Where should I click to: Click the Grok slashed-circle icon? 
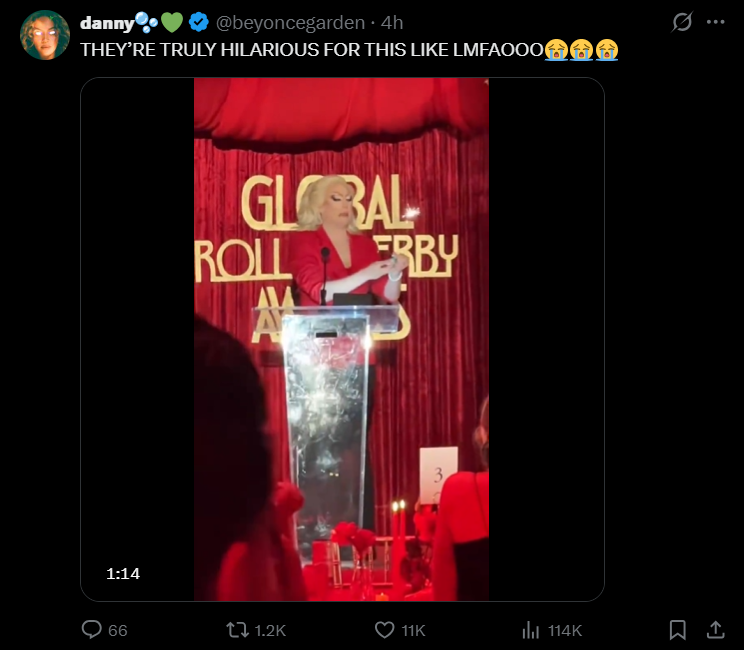tap(682, 22)
